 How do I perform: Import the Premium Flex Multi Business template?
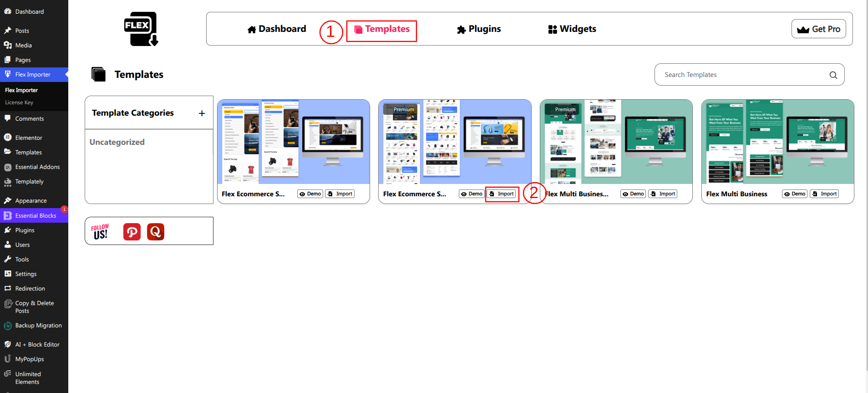(663, 194)
